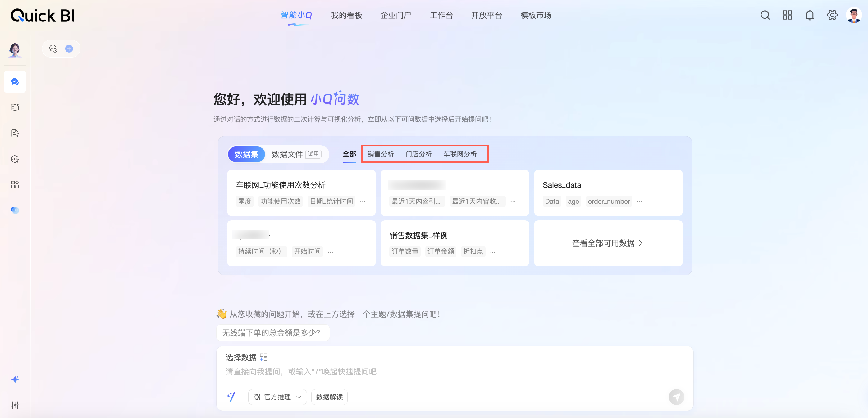Click the 订单金额 field tag
The height and width of the screenshot is (418, 868).
[441, 252]
